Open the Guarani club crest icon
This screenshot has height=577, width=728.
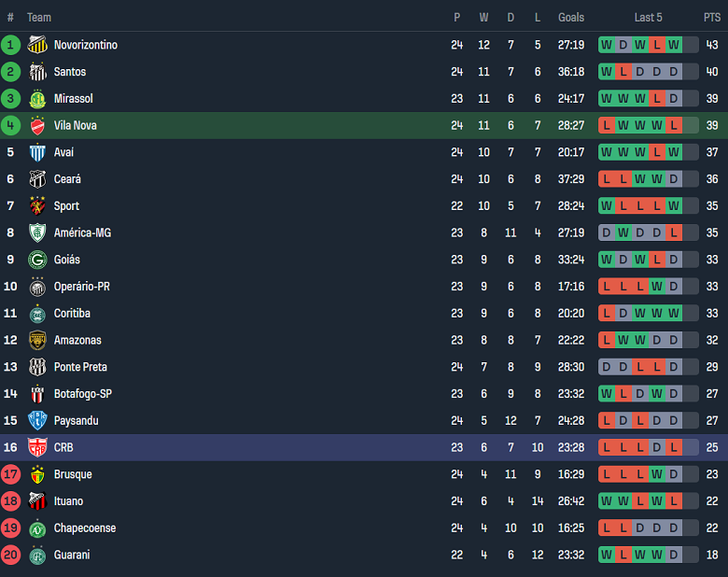pos(37,556)
